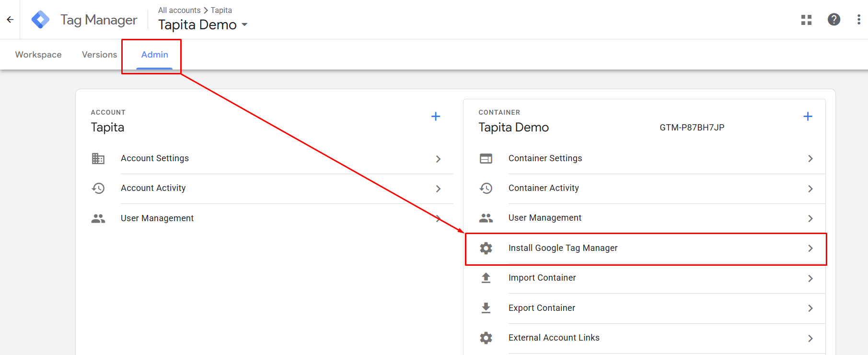
Task: Expand the External Account Links chevron
Action: click(x=810, y=338)
